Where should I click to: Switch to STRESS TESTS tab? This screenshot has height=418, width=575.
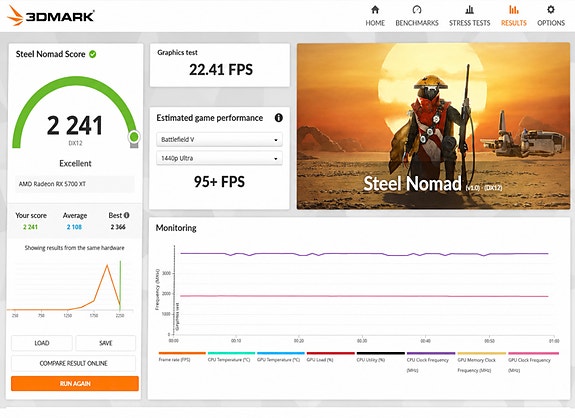click(469, 23)
